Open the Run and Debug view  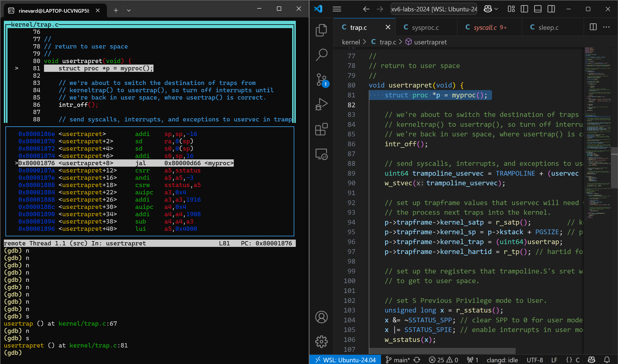tap(321, 104)
